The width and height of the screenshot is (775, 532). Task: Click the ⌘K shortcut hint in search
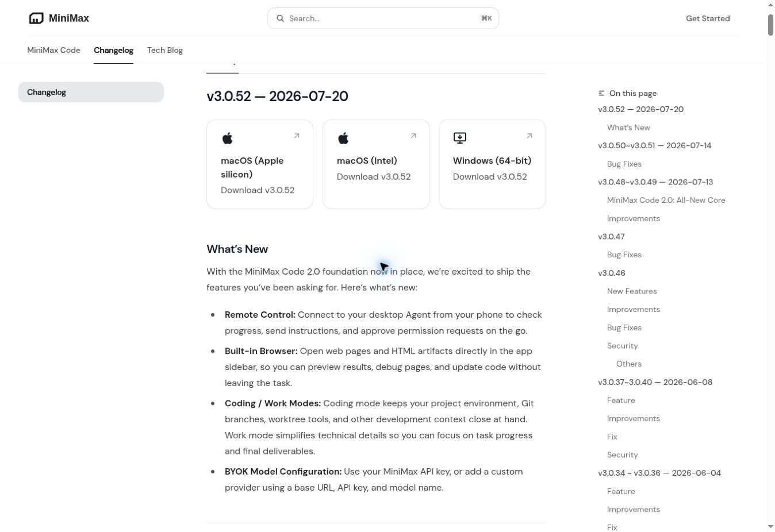click(x=486, y=18)
